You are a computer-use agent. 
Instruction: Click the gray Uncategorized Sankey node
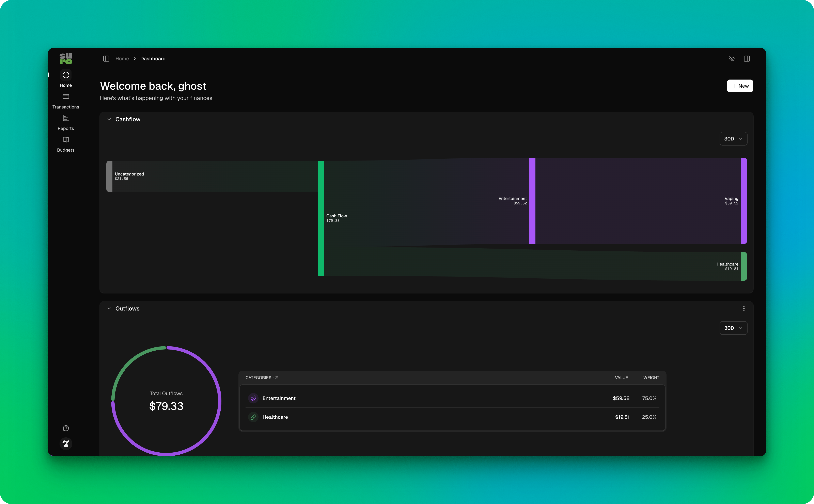pos(109,176)
